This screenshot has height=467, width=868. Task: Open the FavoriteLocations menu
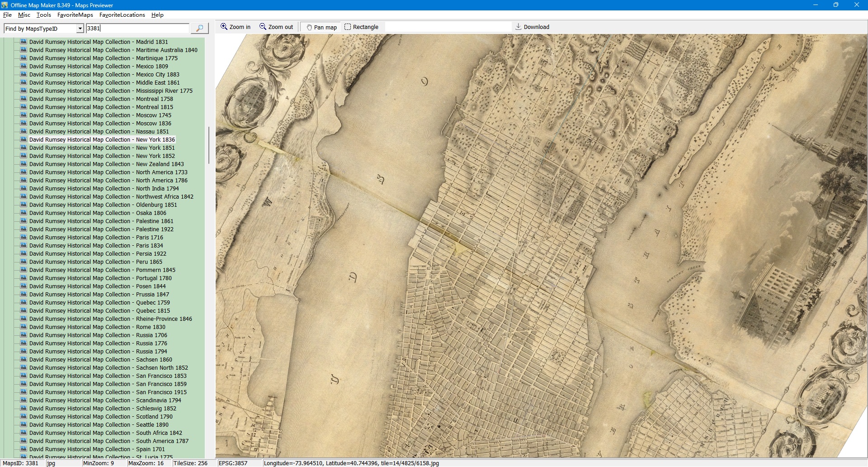pos(122,15)
